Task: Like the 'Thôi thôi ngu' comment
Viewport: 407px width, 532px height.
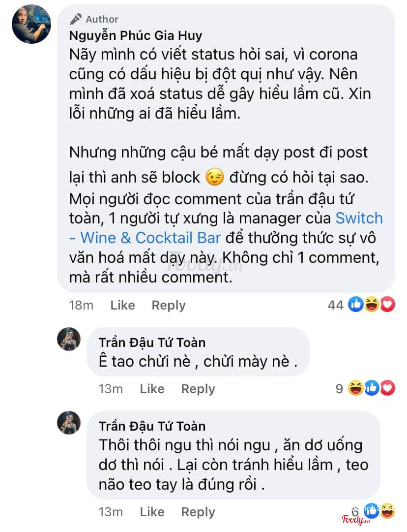Action: tap(152, 512)
